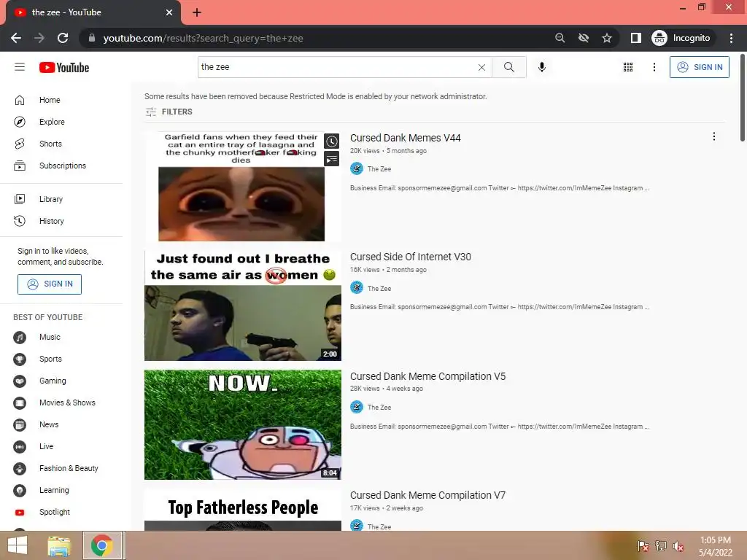The height and width of the screenshot is (560, 747).
Task: Open the FILTERS options
Action: tap(169, 112)
